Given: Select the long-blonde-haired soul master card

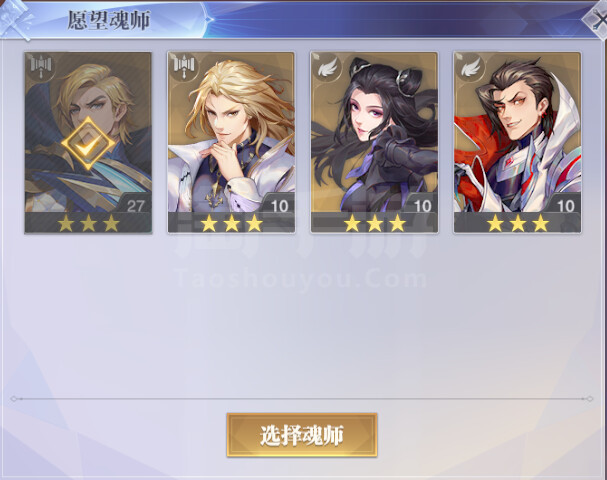Looking at the screenshot, I should click(231, 142).
